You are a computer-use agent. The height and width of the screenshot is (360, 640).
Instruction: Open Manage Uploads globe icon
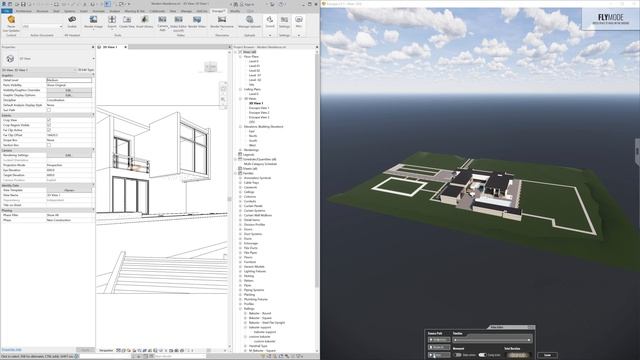pyautogui.click(x=249, y=20)
